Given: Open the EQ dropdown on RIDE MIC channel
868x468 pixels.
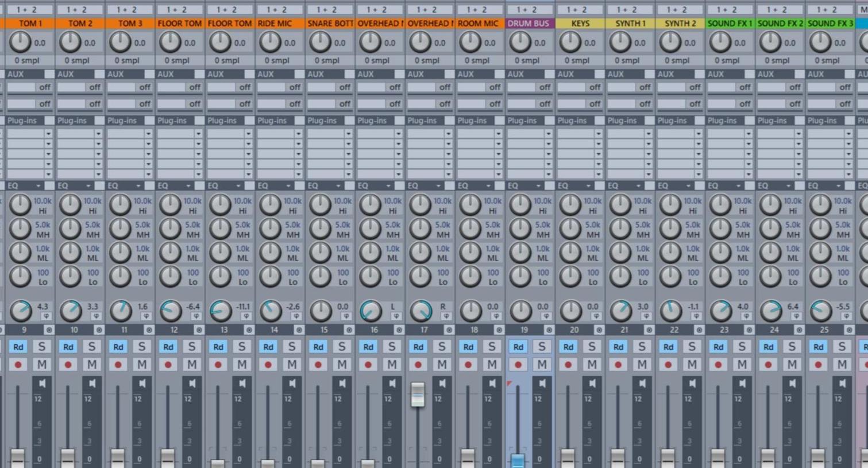Looking at the screenshot, I should click(288, 186).
